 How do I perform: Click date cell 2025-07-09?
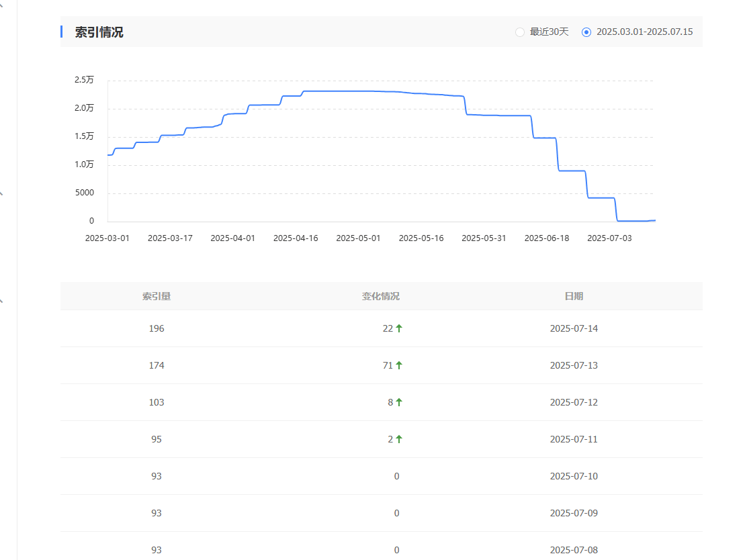[574, 513]
